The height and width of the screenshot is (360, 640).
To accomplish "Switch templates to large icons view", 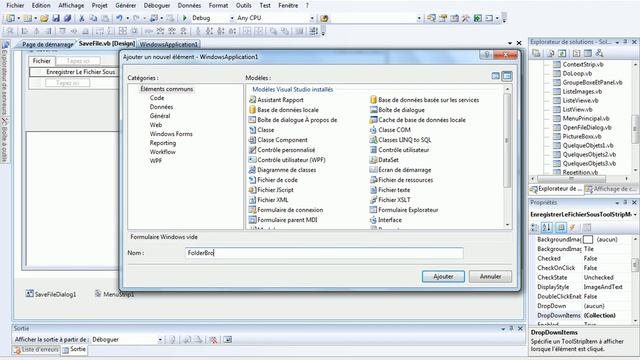I will coord(496,76).
